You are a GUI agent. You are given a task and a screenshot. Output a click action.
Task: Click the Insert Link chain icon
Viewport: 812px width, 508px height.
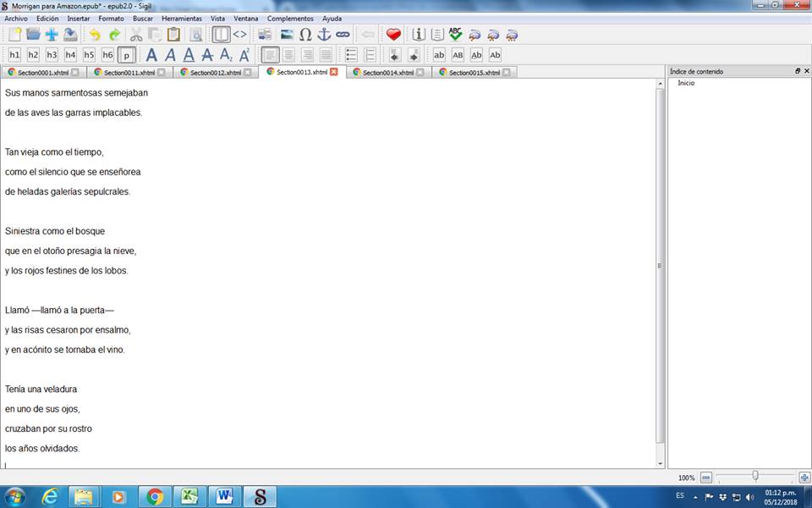pos(343,35)
